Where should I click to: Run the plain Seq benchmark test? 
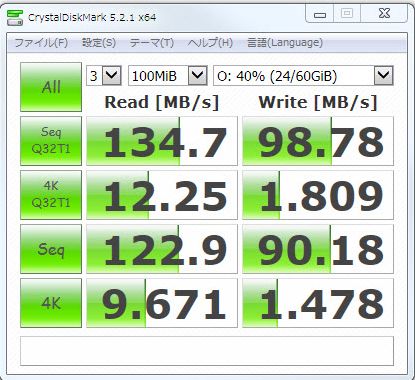51,249
